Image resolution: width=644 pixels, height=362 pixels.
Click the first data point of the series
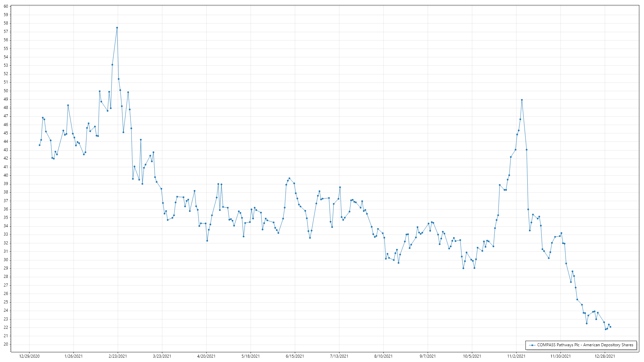tap(40, 145)
